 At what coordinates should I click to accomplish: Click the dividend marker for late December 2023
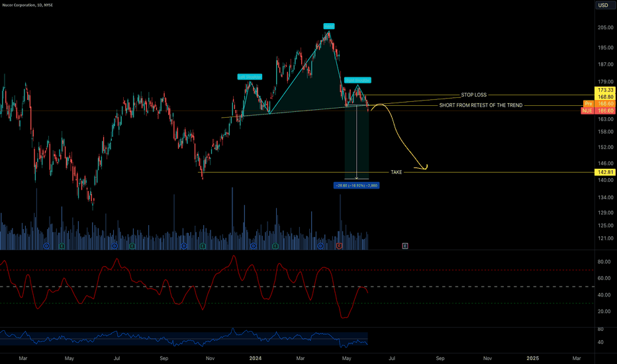click(254, 246)
